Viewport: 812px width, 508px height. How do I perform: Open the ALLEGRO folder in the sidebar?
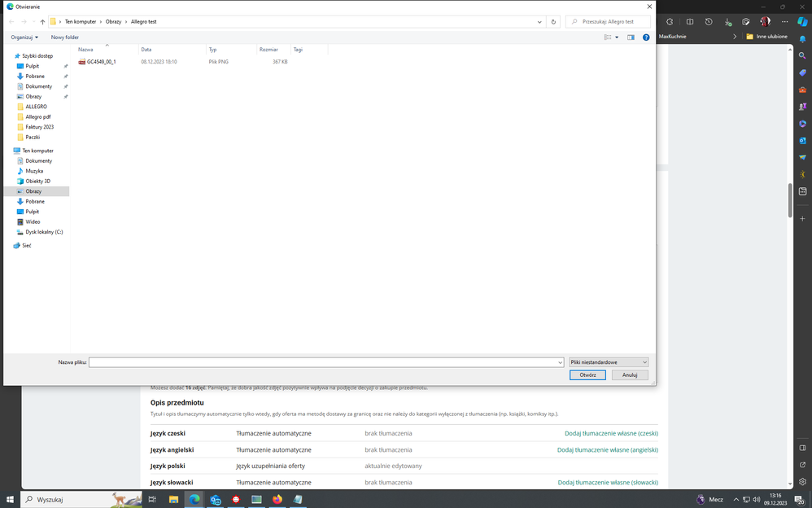[x=37, y=107]
